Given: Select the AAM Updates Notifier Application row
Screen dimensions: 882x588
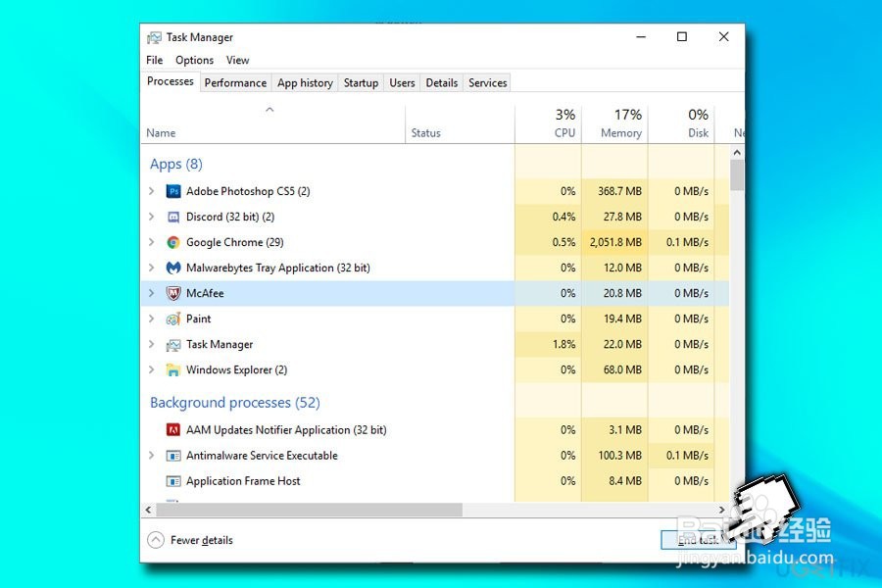Looking at the screenshot, I should [x=435, y=430].
